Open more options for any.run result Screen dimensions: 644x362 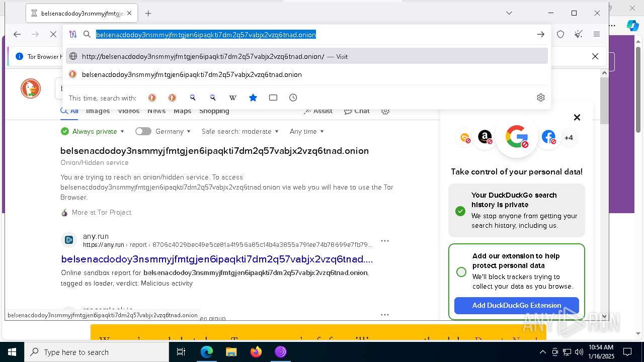385,241
